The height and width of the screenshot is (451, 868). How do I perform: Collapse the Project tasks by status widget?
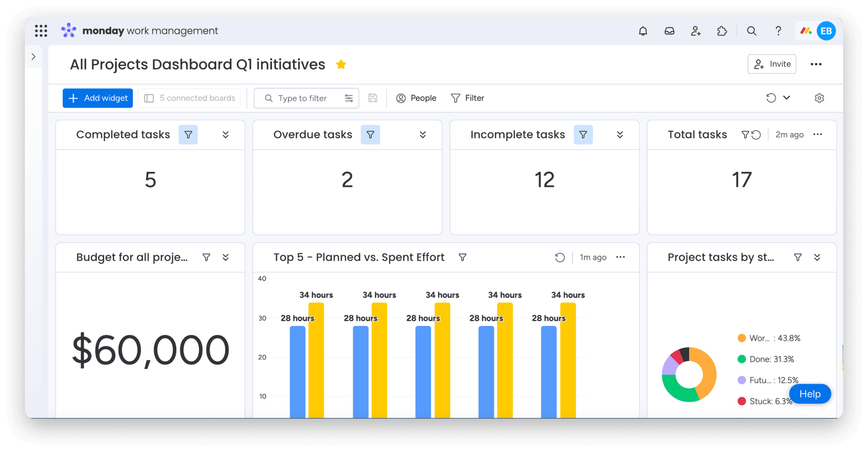click(818, 257)
